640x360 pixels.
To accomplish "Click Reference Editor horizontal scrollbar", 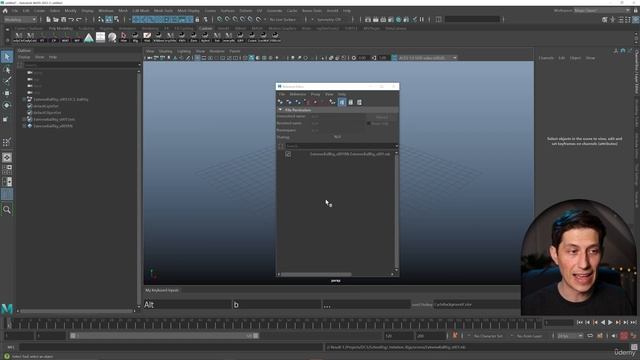I will point(316,274).
